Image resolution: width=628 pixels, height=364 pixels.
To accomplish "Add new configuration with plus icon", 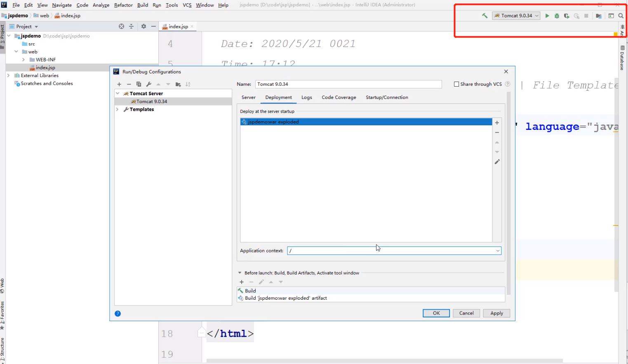I will tap(119, 84).
